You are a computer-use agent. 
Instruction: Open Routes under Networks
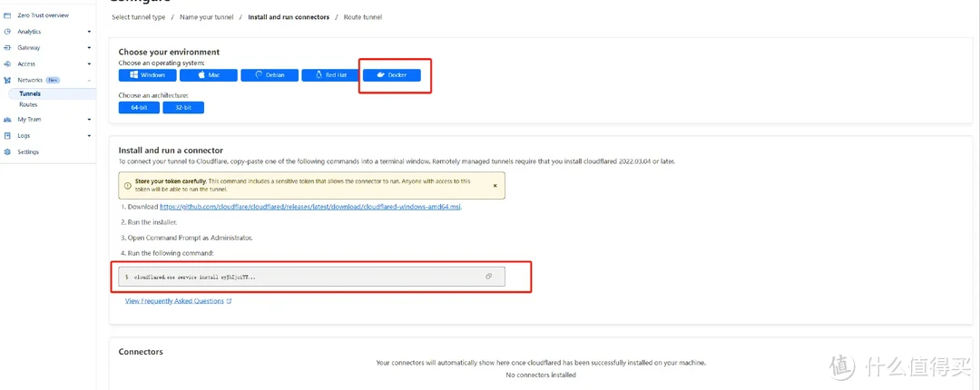tap(28, 105)
